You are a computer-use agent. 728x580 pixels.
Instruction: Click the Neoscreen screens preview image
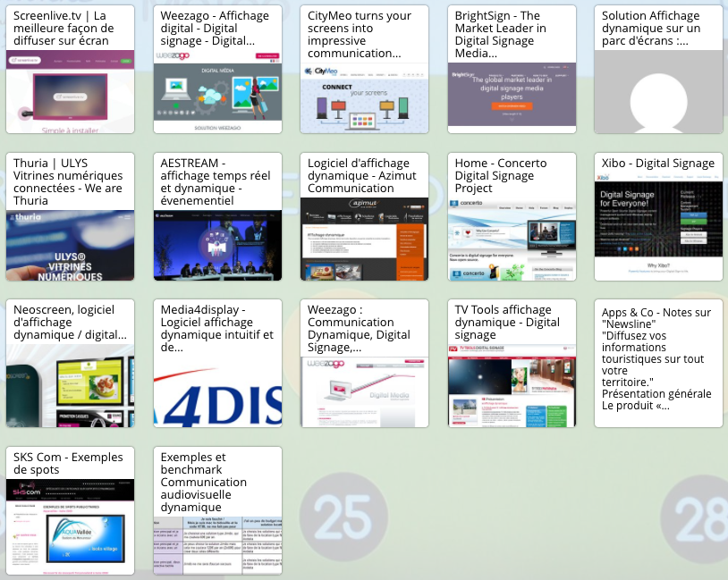coord(70,385)
